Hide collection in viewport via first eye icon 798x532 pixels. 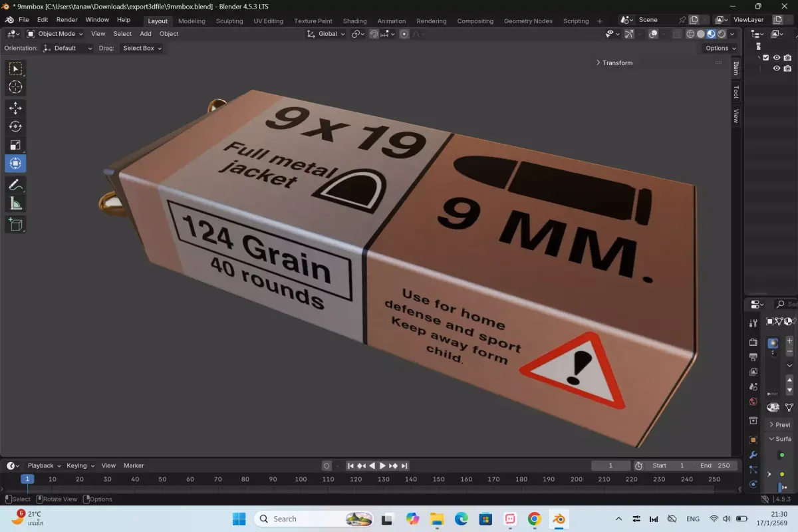[x=777, y=57]
